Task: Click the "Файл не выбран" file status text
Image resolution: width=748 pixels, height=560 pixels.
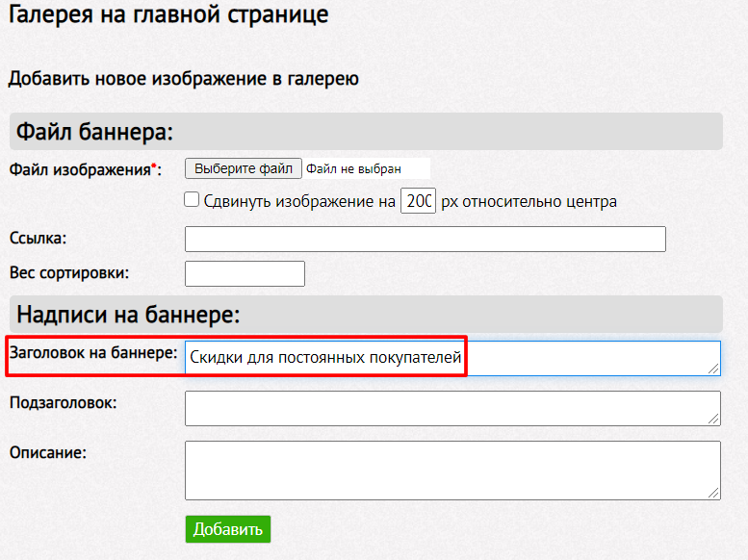Action: [353, 168]
